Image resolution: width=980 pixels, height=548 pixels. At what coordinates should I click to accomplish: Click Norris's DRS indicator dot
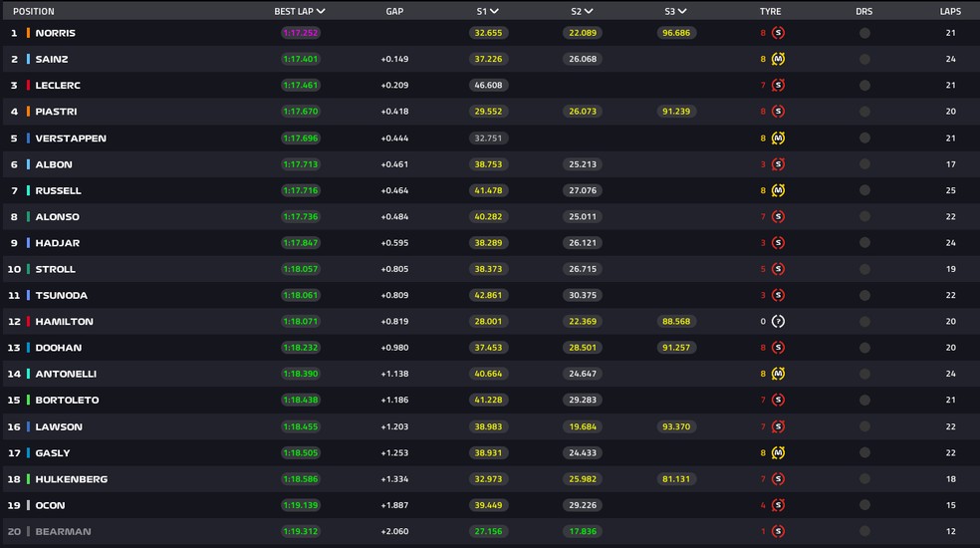[864, 33]
